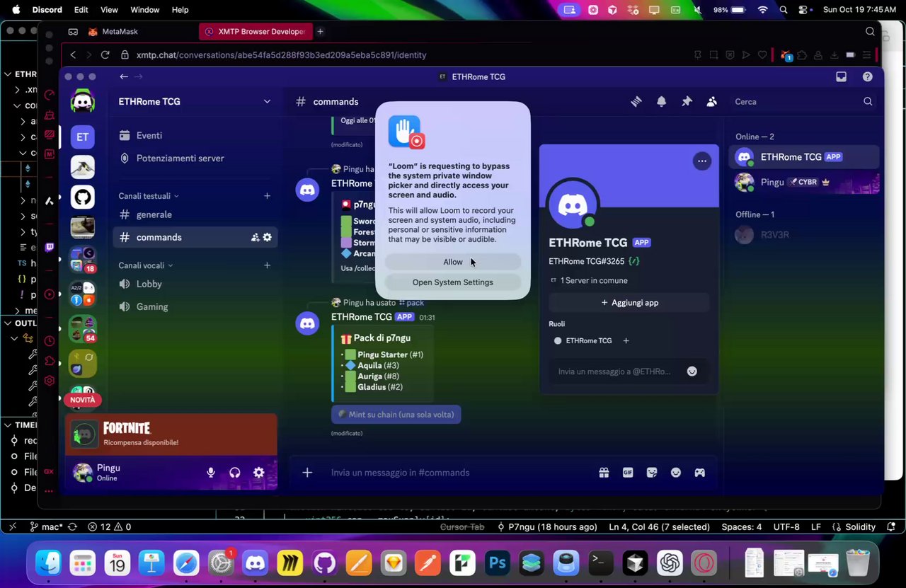Screen dimensions: 906x588
Task: Open user settings gear beside Pingu
Action: [259, 473]
